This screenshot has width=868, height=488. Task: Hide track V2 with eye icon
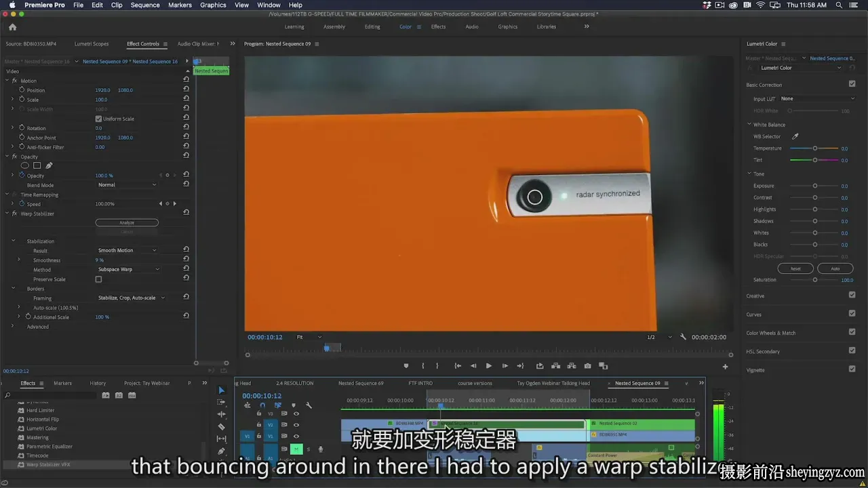tap(296, 425)
